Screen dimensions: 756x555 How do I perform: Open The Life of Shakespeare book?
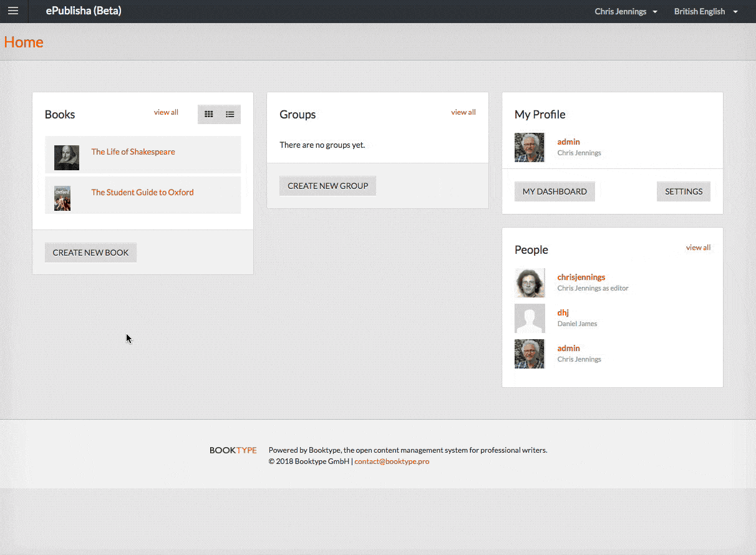point(133,152)
